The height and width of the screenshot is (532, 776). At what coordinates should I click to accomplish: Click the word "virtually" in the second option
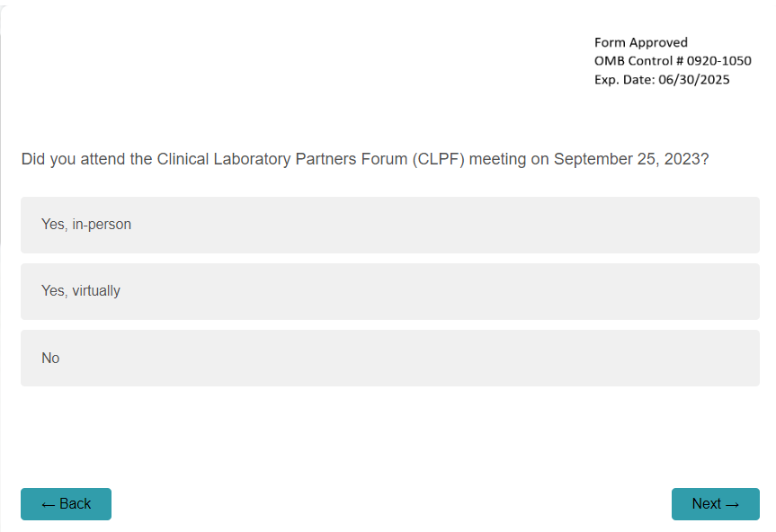pyautogui.click(x=96, y=291)
